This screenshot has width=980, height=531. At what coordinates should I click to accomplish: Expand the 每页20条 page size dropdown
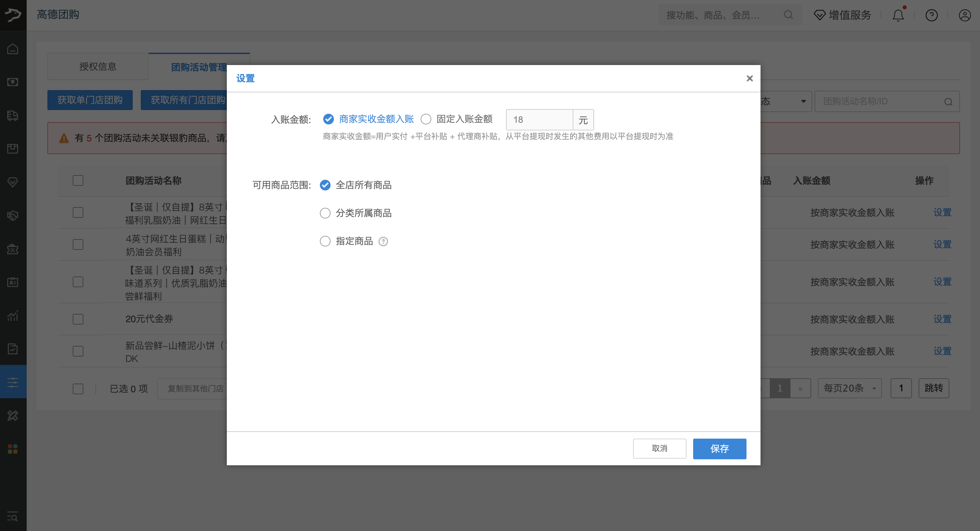pyautogui.click(x=850, y=388)
